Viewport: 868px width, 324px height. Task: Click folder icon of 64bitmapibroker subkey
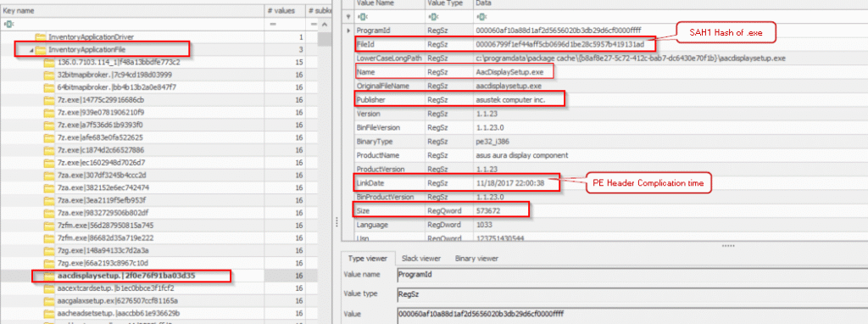tap(48, 87)
